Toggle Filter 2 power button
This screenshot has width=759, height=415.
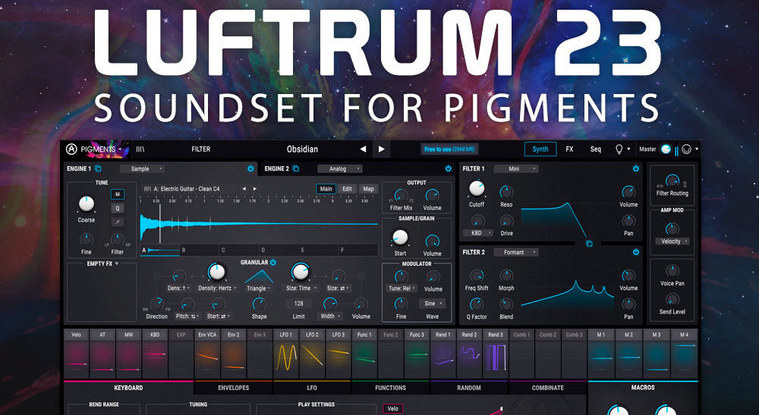click(636, 252)
